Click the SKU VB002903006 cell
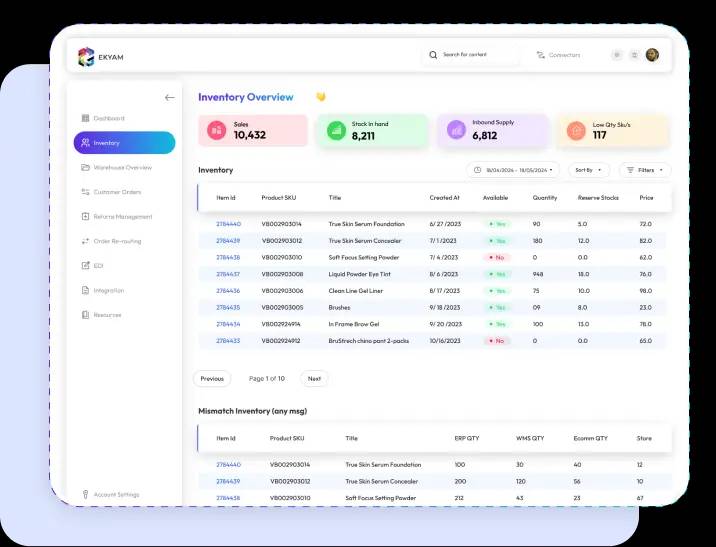The height and width of the screenshot is (547, 716). tap(282, 291)
